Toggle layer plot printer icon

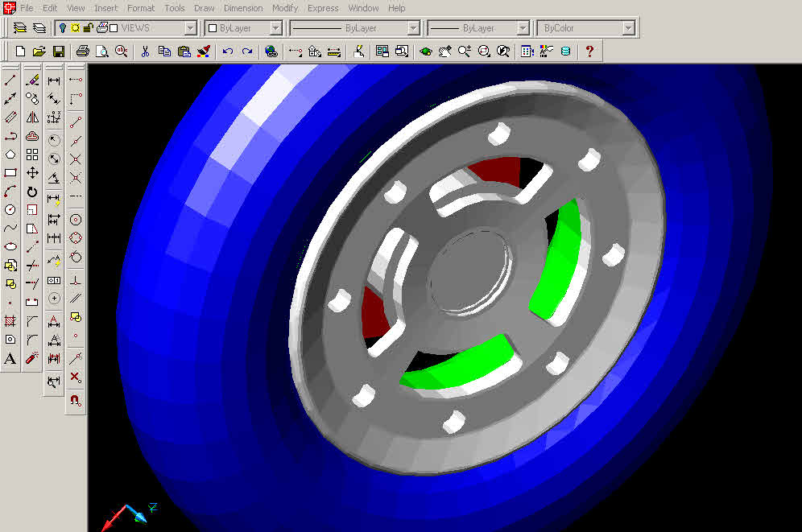click(x=101, y=28)
